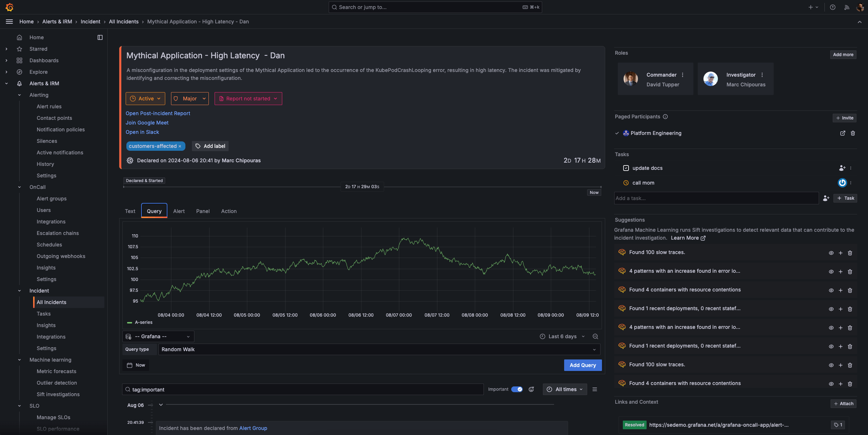Click the Search or jump to field
868x435 pixels.
(x=434, y=7)
